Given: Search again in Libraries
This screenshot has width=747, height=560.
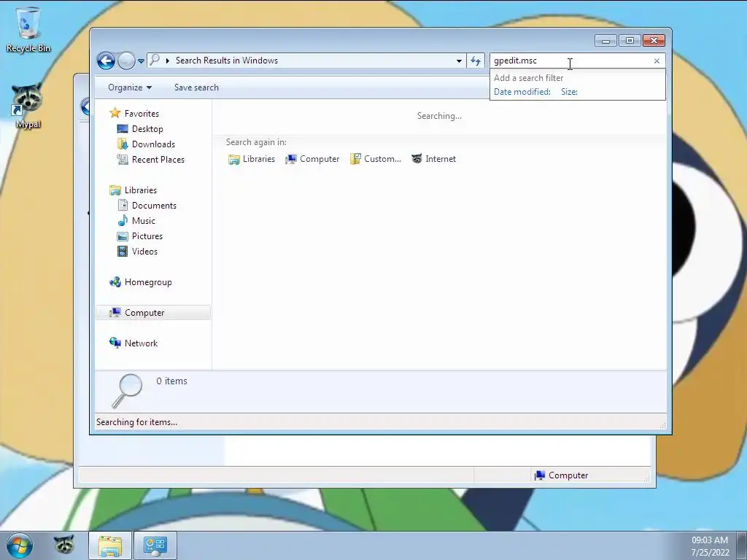Looking at the screenshot, I should 252,159.
